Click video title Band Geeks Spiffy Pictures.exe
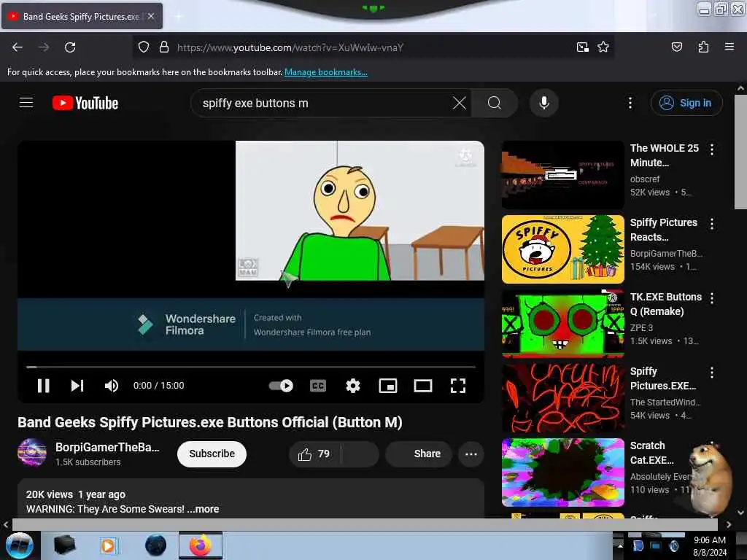This screenshot has width=747, height=560. point(210,422)
